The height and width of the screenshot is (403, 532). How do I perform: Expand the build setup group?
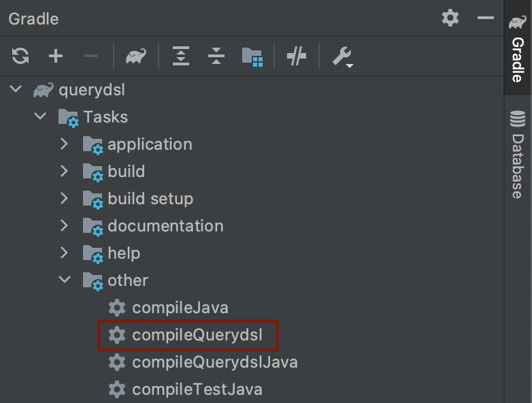tap(64, 198)
